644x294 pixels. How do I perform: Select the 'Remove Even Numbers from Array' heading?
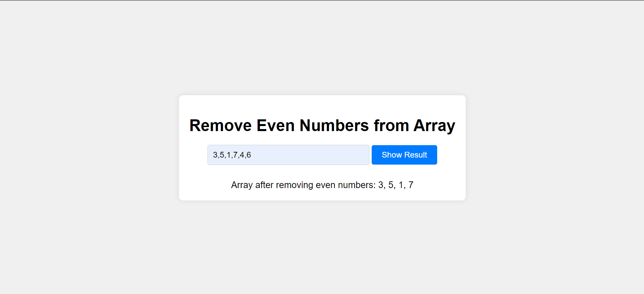(322, 126)
